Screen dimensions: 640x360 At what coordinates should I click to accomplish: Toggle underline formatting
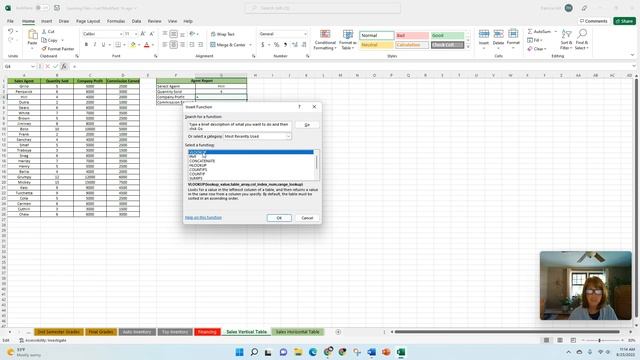tap(103, 44)
